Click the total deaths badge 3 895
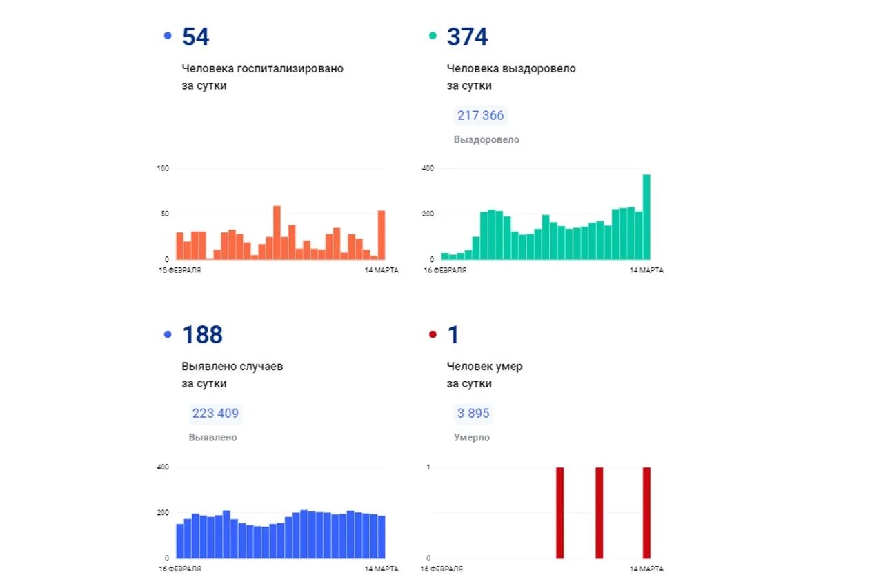 (x=473, y=414)
